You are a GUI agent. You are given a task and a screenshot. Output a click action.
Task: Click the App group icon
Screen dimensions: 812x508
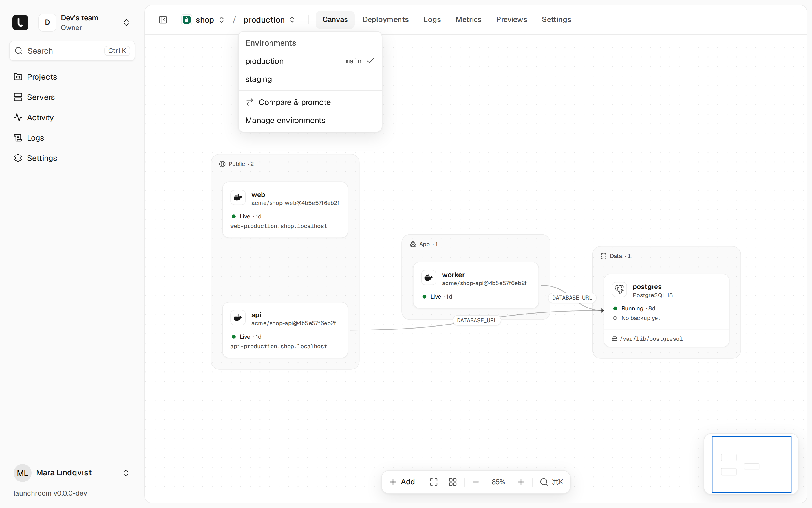coord(413,244)
